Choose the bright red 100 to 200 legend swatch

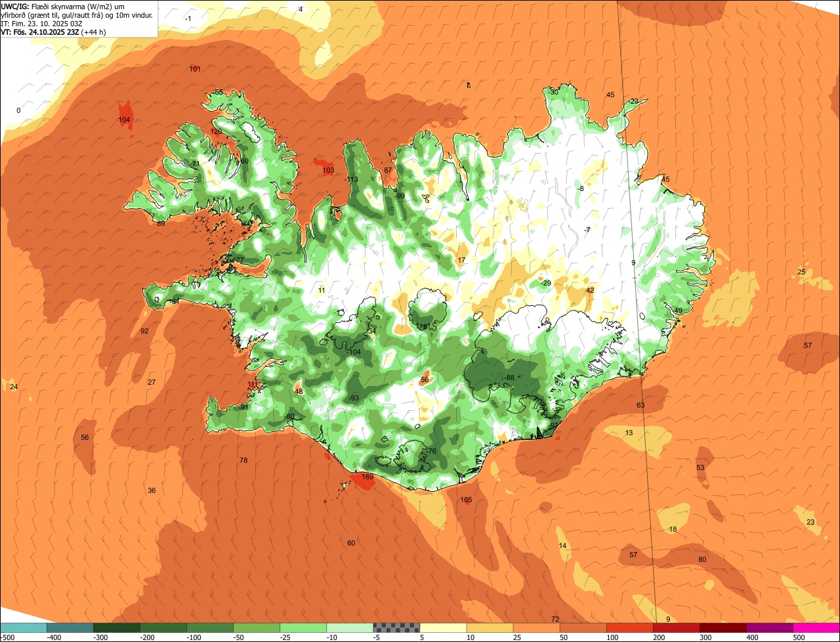tap(630, 628)
